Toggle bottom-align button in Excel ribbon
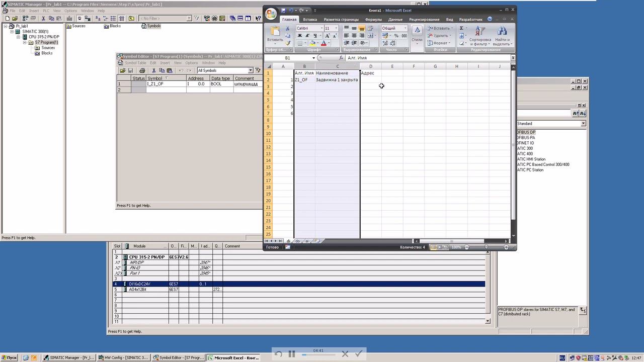This screenshot has height=362, width=644. (362, 29)
